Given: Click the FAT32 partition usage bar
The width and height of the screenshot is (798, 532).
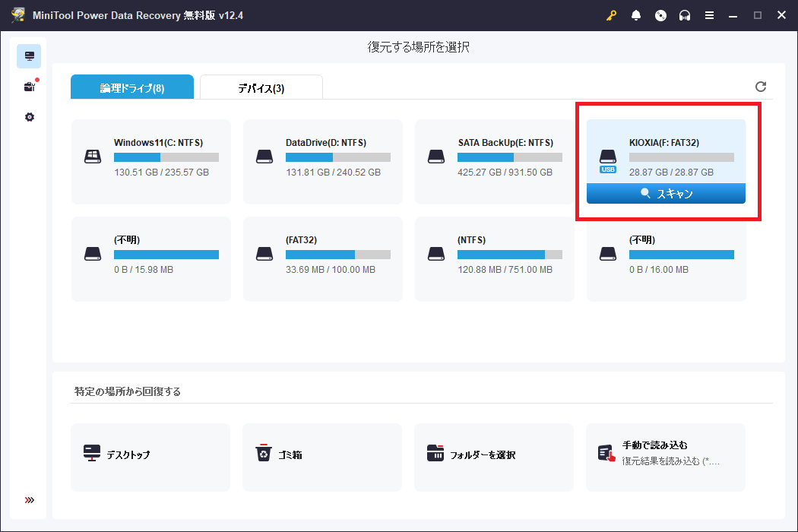Looking at the screenshot, I should (x=338, y=255).
